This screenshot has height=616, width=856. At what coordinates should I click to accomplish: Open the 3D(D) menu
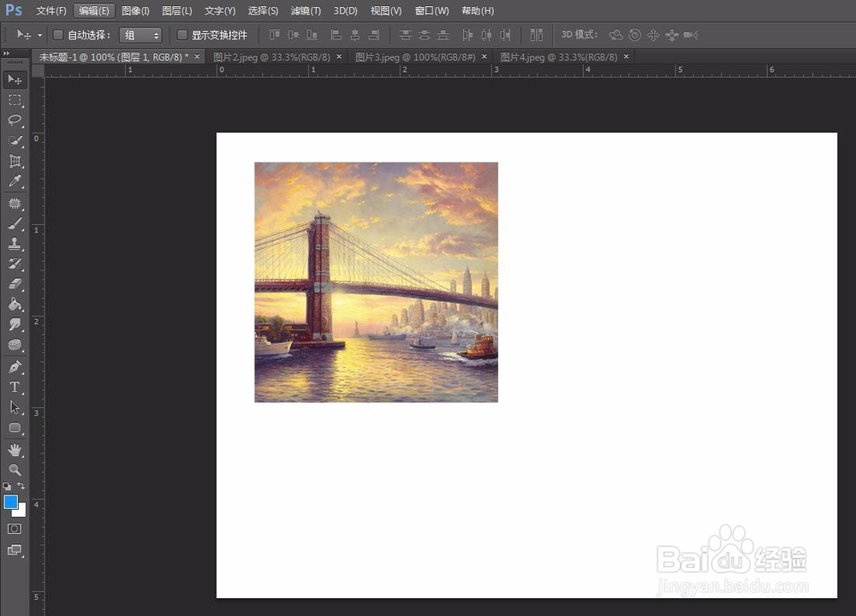[x=345, y=11]
